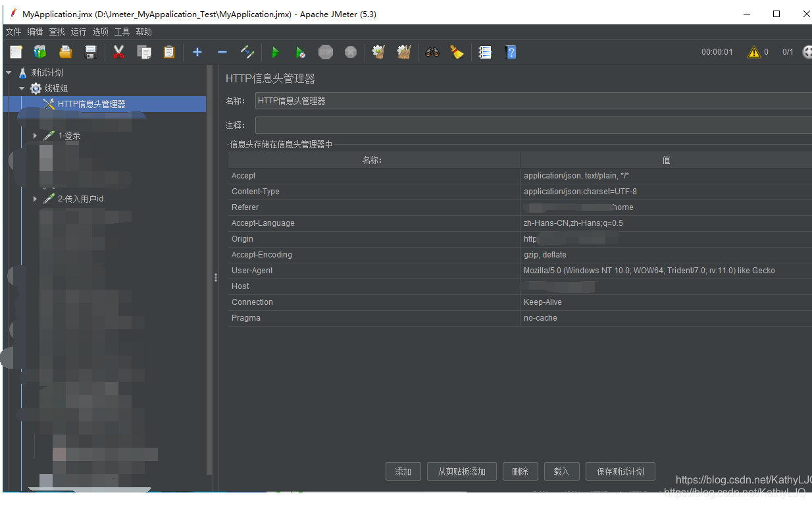Select HTTP信息头管理器 in the tree

[x=91, y=104]
